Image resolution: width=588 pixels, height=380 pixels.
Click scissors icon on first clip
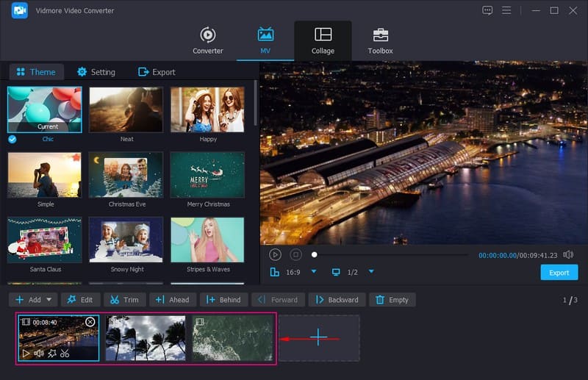click(x=65, y=354)
